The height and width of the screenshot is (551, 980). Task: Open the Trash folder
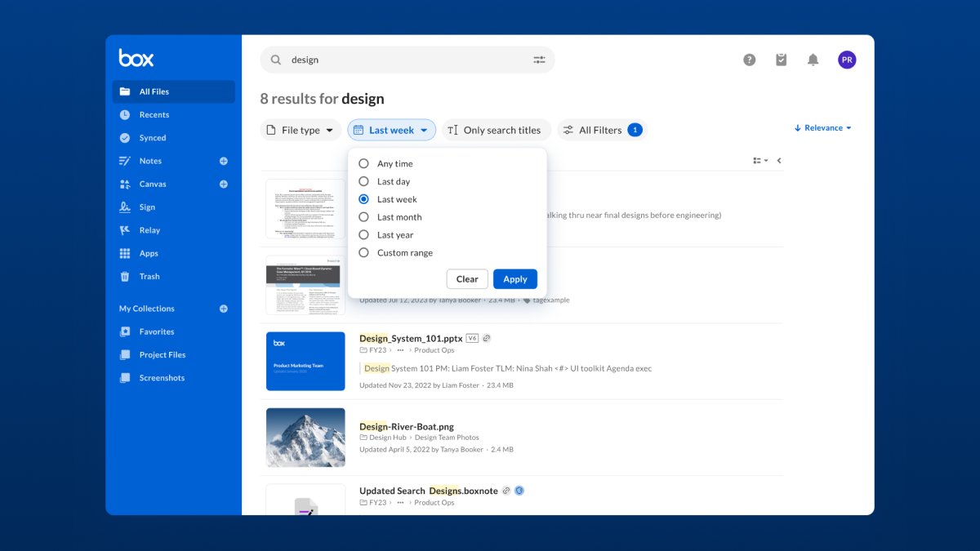pos(149,276)
